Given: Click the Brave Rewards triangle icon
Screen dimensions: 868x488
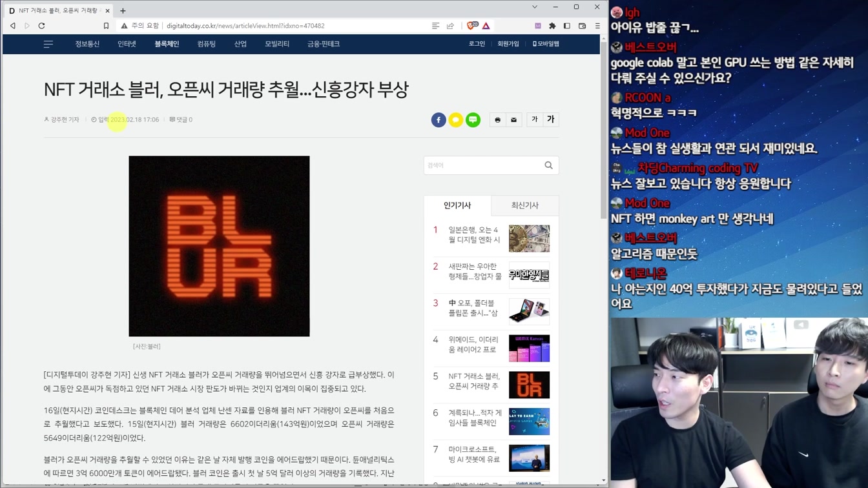Looking at the screenshot, I should pos(486,26).
